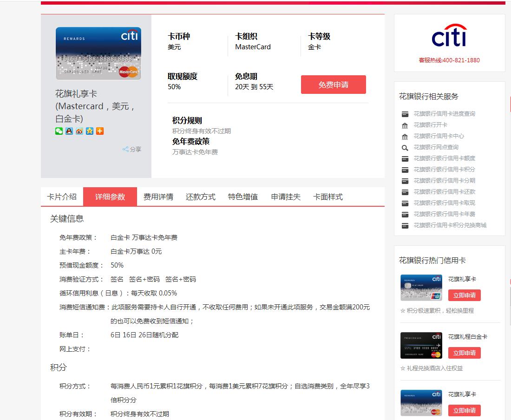Click the main Citi Rewards card image
This screenshot has height=420, width=511.
click(98, 52)
